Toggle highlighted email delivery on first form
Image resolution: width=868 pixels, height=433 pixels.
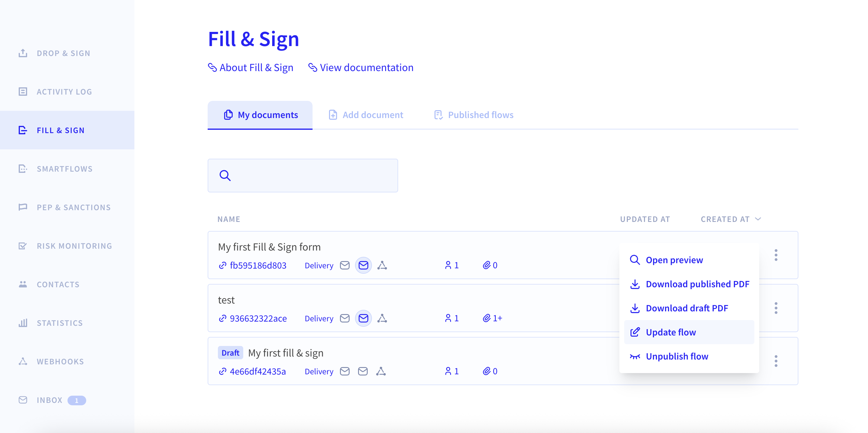tap(363, 265)
